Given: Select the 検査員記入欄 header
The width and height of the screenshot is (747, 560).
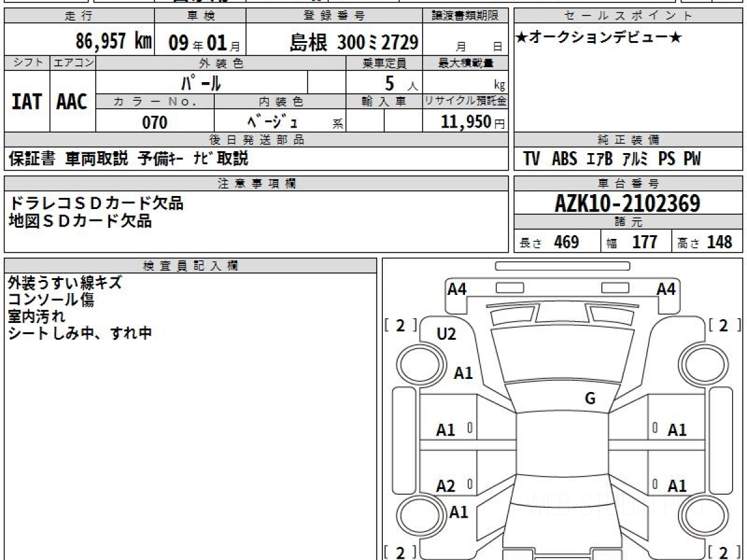Looking at the screenshot, I should [x=190, y=266].
